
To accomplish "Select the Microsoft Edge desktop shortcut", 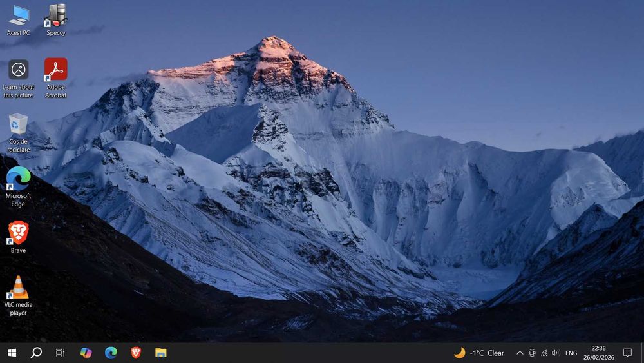I will click(18, 187).
